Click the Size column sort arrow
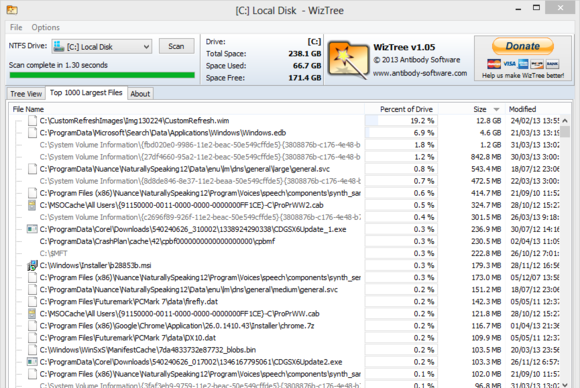The height and width of the screenshot is (388, 580). tap(496, 109)
